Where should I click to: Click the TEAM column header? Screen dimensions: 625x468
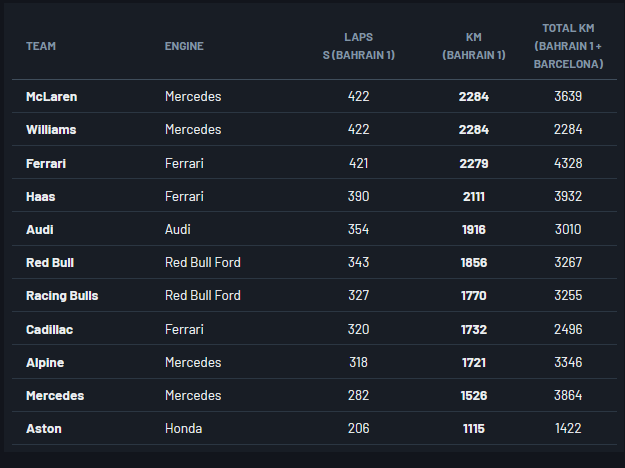41,46
